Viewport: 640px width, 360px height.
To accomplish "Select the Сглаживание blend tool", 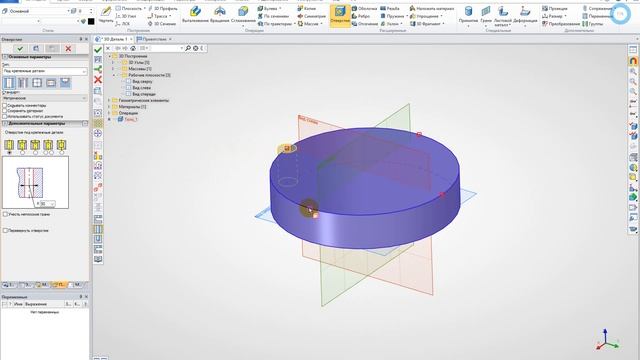I will click(x=243, y=15).
